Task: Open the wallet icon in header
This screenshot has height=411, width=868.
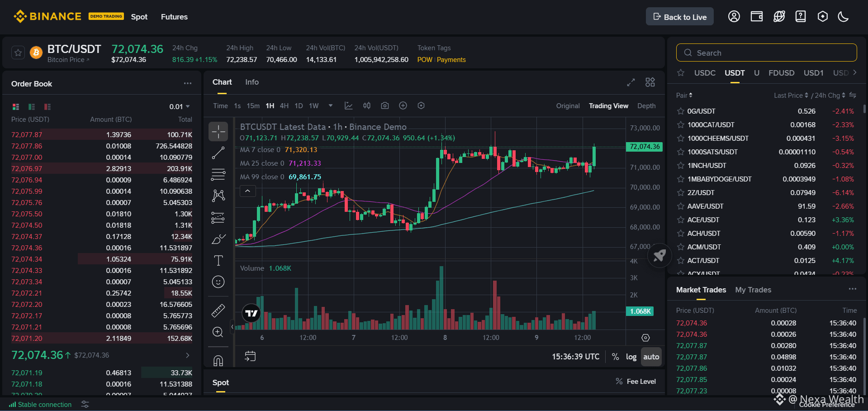Action: point(756,17)
